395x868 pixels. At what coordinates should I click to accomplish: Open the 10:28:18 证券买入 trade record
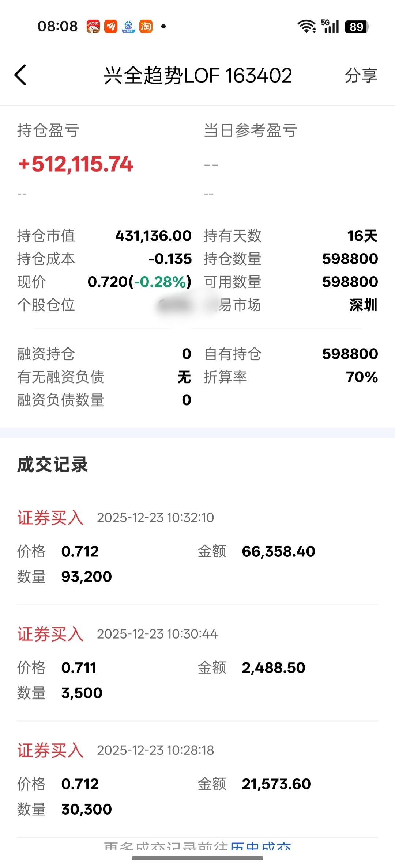pos(197,780)
